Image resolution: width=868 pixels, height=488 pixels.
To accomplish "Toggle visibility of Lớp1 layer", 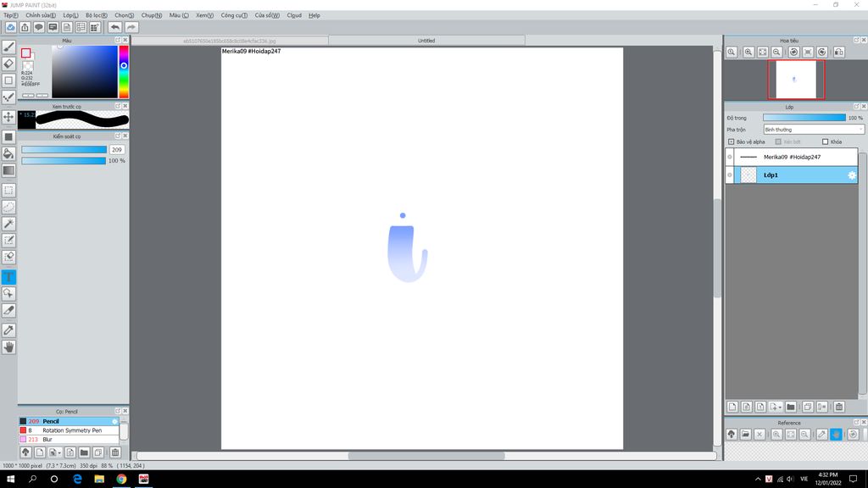I will [730, 175].
